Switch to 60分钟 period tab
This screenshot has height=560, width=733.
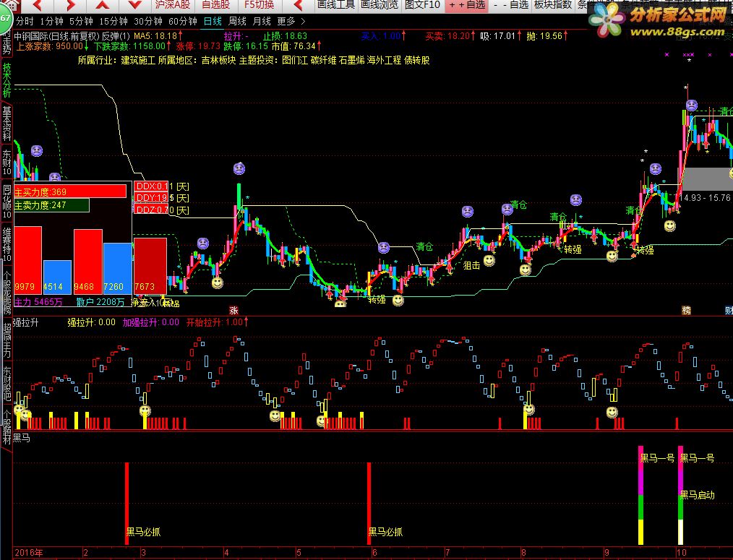tap(182, 22)
